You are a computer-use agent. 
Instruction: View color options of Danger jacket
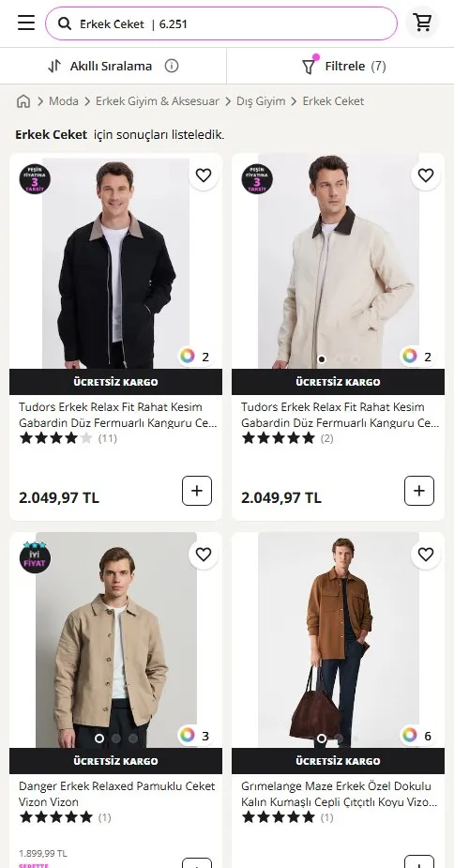pos(195,736)
